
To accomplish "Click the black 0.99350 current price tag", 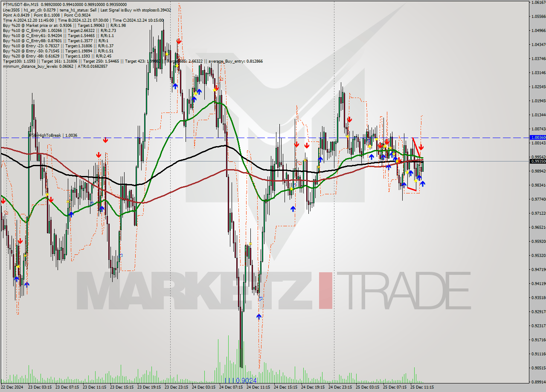I will click(537, 161).
